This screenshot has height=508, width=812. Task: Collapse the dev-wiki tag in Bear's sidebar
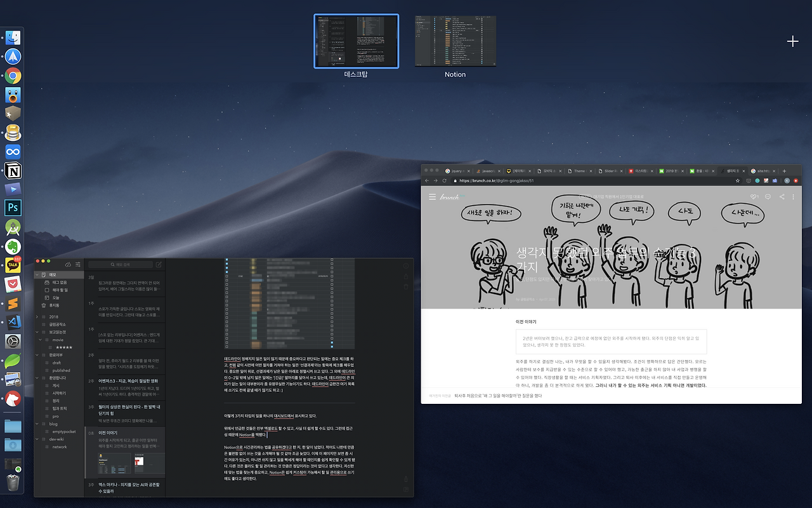pyautogui.click(x=37, y=439)
